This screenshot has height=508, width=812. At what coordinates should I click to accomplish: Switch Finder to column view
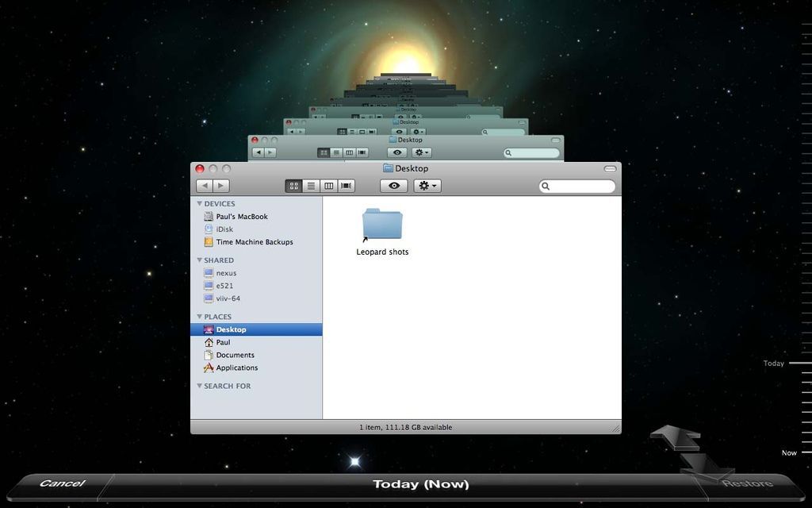[328, 186]
